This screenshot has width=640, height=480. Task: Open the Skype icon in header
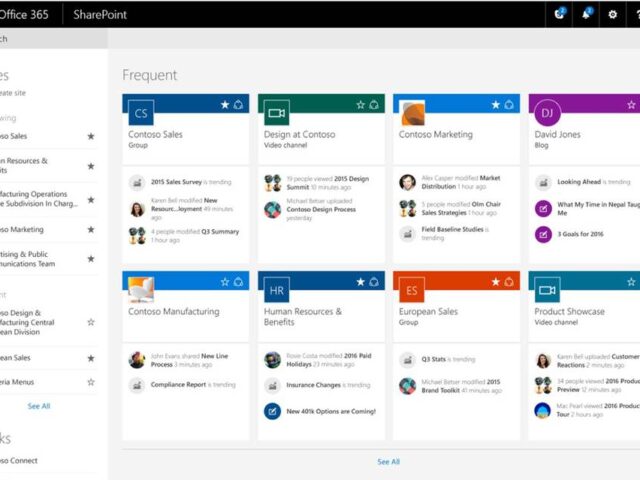pyautogui.click(x=559, y=14)
